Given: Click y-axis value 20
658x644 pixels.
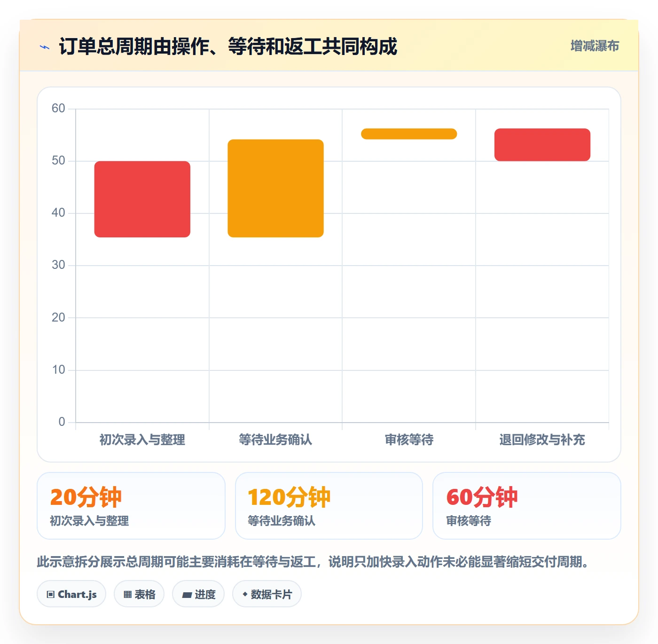Looking at the screenshot, I should [58, 317].
